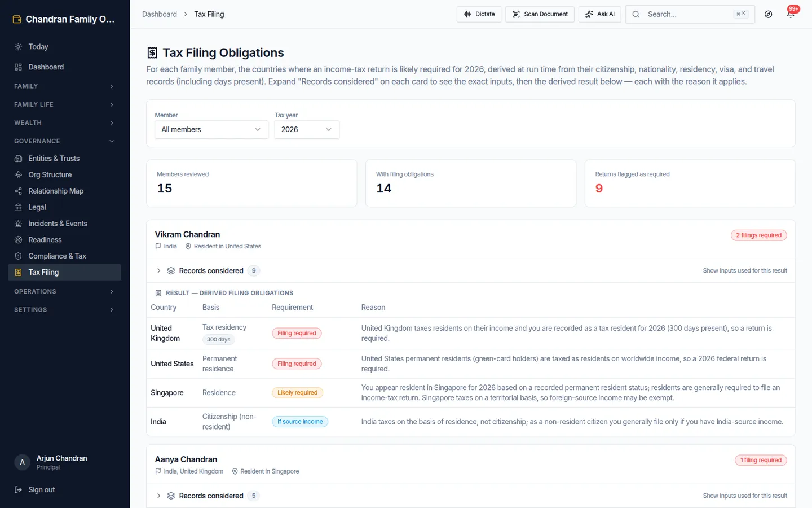Click the Tax Filing sidebar icon
The width and height of the screenshot is (812, 508).
(18, 273)
